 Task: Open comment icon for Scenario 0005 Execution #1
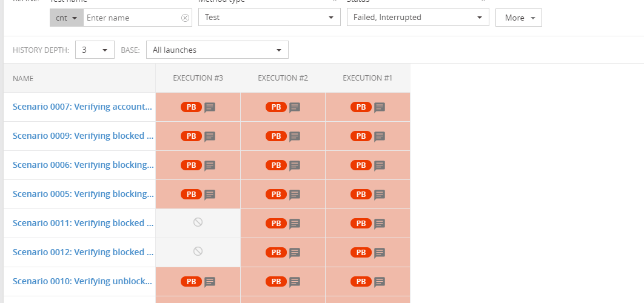point(380,195)
